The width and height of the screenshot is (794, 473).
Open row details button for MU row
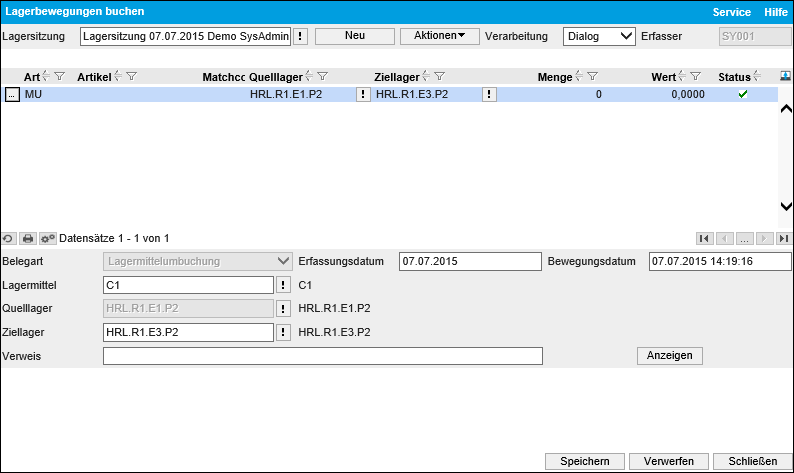coord(12,95)
